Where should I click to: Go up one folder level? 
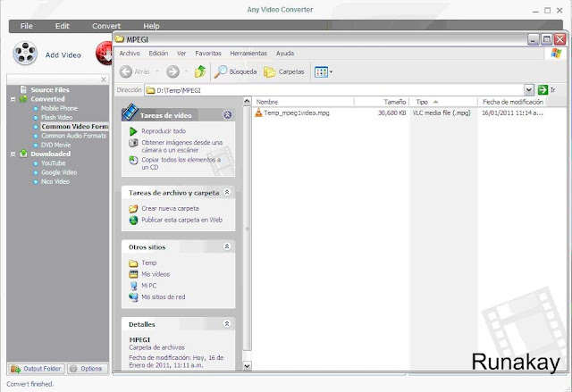point(200,71)
